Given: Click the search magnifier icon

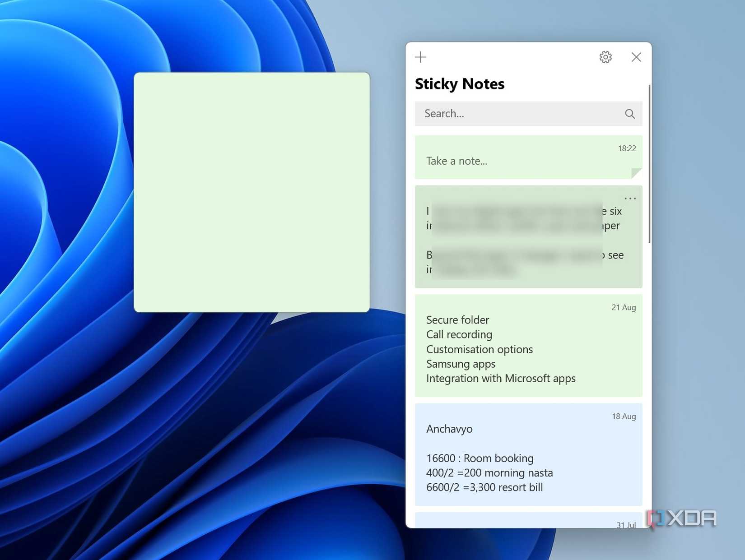Looking at the screenshot, I should (x=630, y=114).
